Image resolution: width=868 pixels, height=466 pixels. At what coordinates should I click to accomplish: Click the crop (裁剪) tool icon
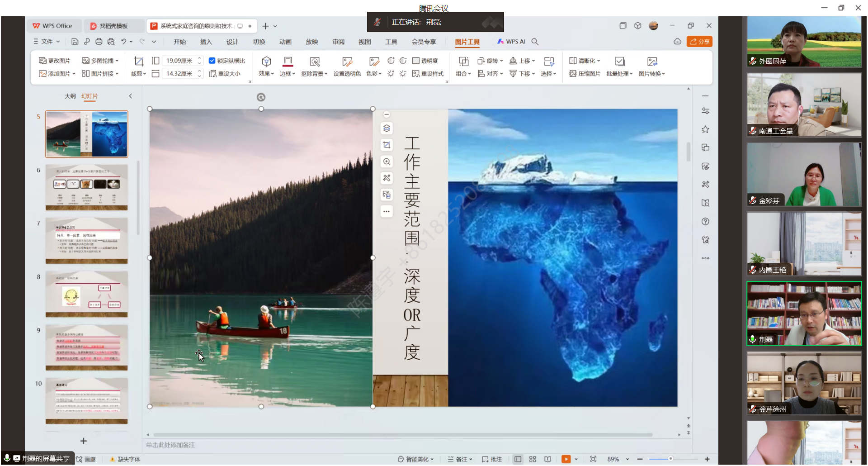tap(138, 62)
